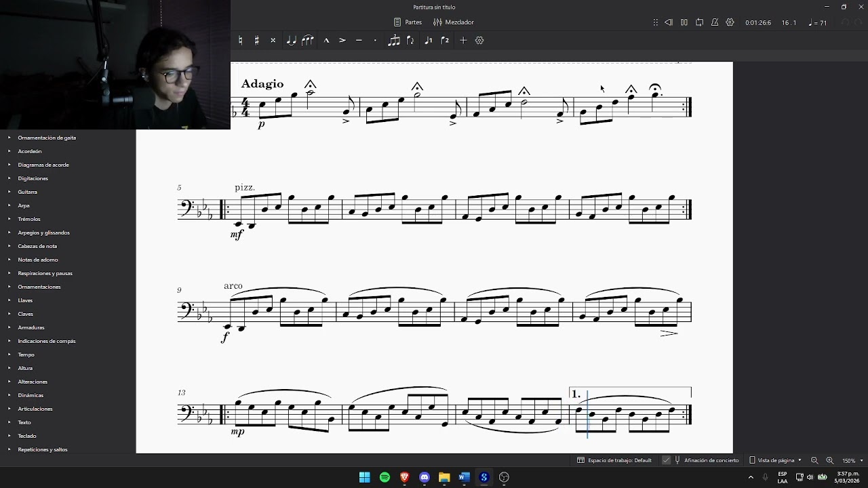This screenshot has height=488, width=868.
Task: Select voice 2 in note toolbar
Action: (445, 41)
